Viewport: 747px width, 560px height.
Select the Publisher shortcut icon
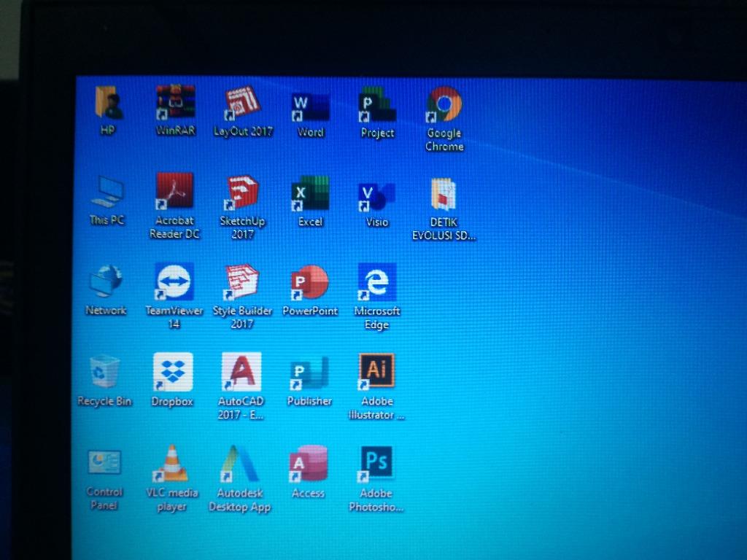(309, 374)
